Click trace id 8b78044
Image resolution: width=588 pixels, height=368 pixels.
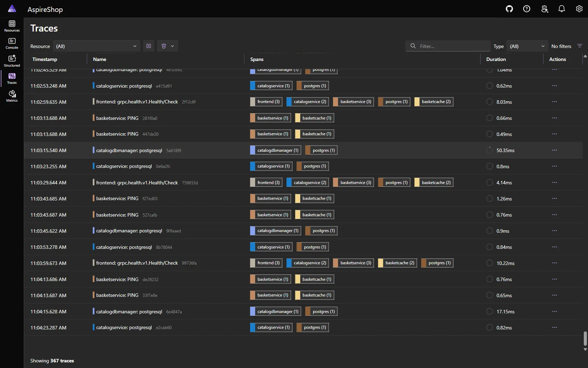[164, 247]
